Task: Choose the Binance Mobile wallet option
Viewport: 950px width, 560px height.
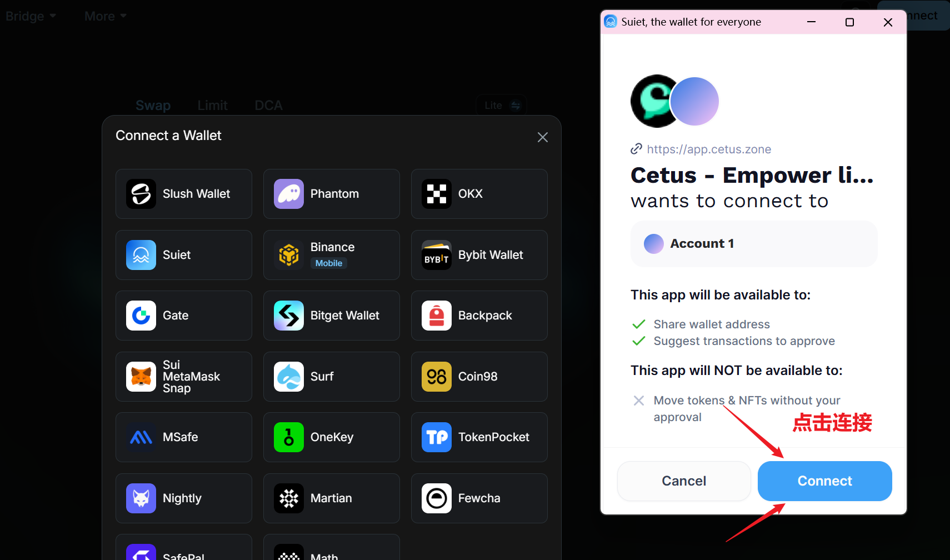Action: click(x=331, y=255)
